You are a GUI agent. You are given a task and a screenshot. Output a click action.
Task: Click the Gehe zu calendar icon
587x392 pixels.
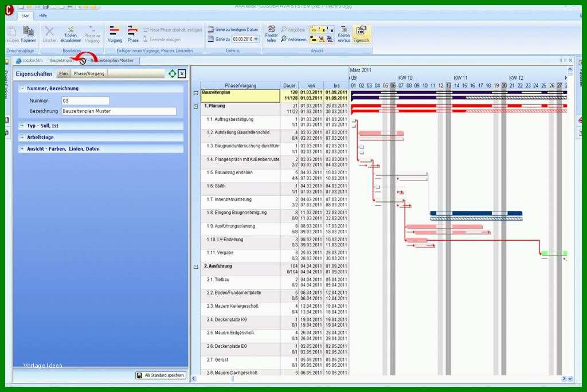(211, 39)
